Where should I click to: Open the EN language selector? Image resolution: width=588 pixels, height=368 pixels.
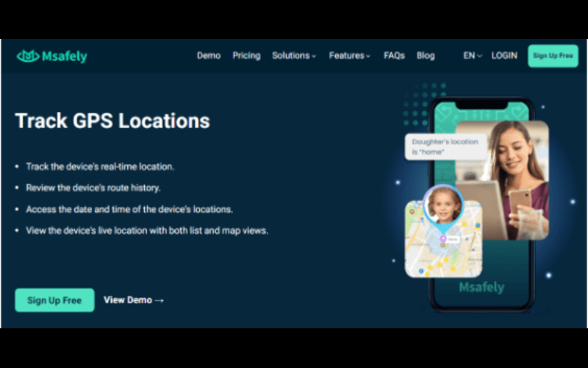click(472, 56)
